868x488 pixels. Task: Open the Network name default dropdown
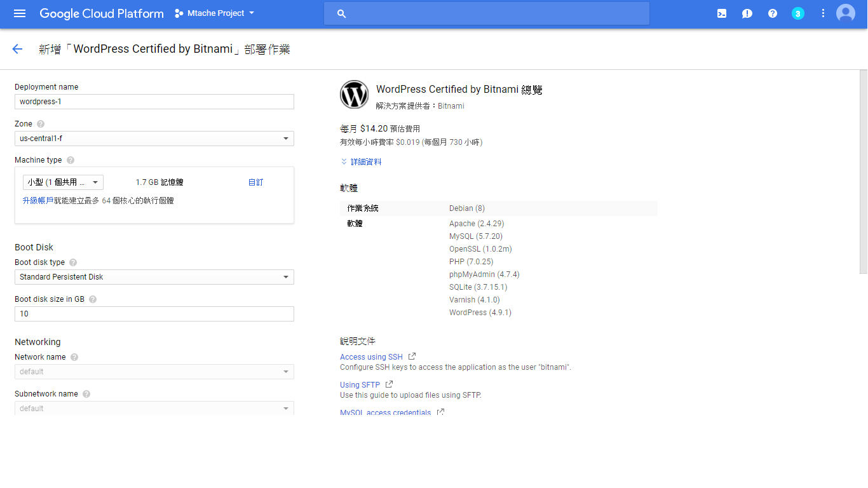click(x=154, y=372)
